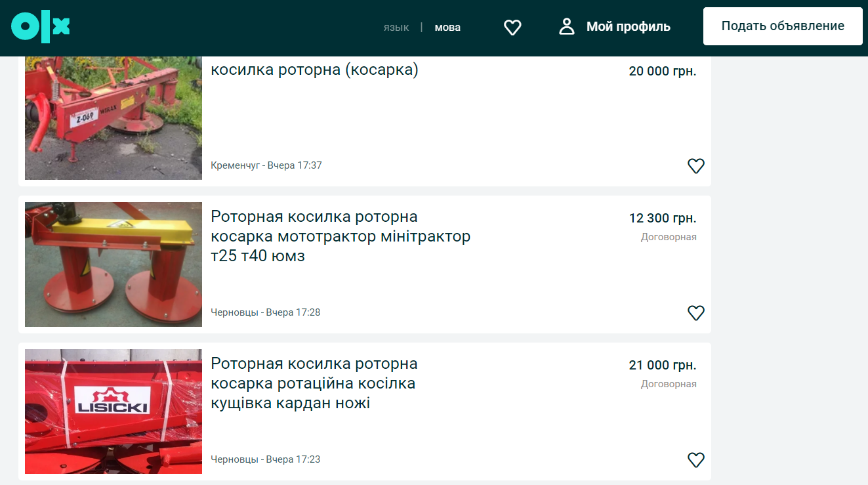Image resolution: width=868 pixels, height=485 pixels.
Task: Click the OLX logo
Action: [40, 26]
